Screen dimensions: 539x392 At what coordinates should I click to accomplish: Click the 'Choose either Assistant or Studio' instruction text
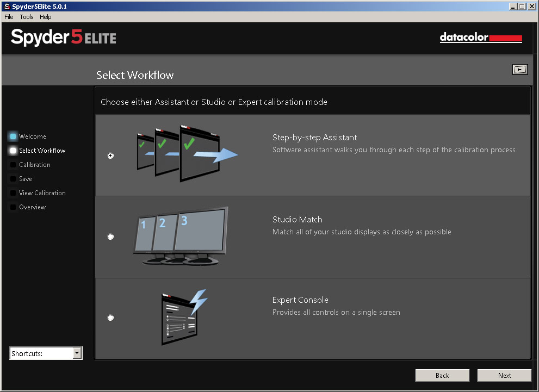214,102
